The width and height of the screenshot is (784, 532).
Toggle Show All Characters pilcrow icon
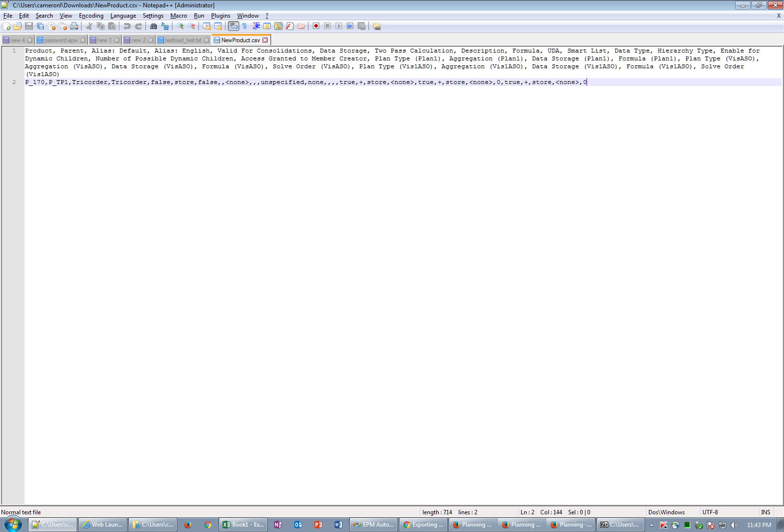pos(245,26)
